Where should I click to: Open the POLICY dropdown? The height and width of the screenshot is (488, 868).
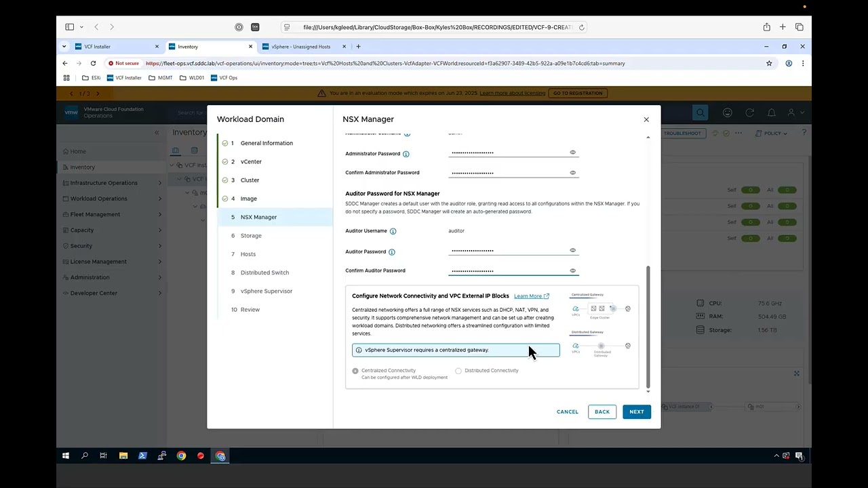771,134
